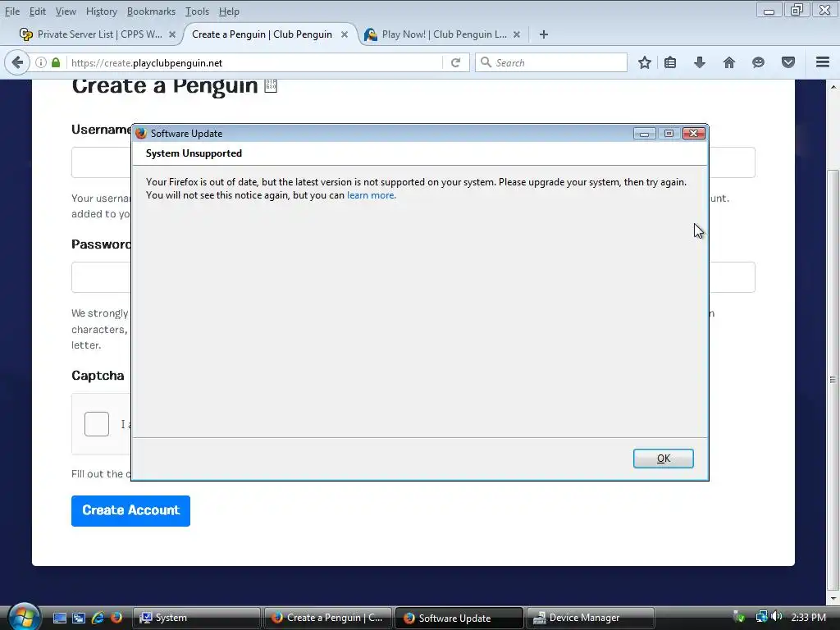Follow the learn more link

372,195
